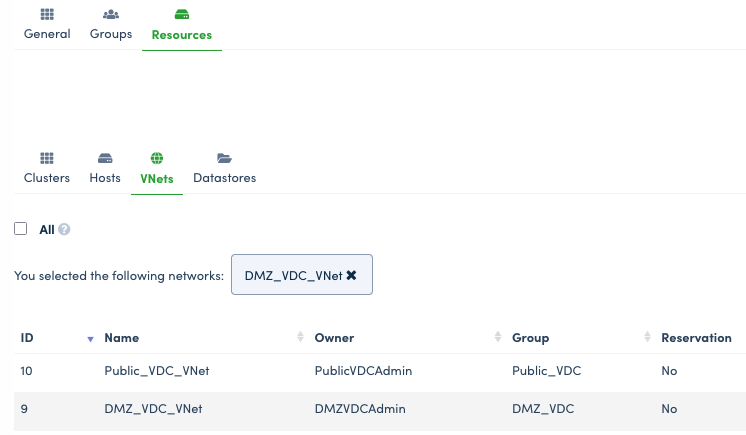Click the Reservation column header
This screenshot has width=746, height=435.
click(696, 338)
